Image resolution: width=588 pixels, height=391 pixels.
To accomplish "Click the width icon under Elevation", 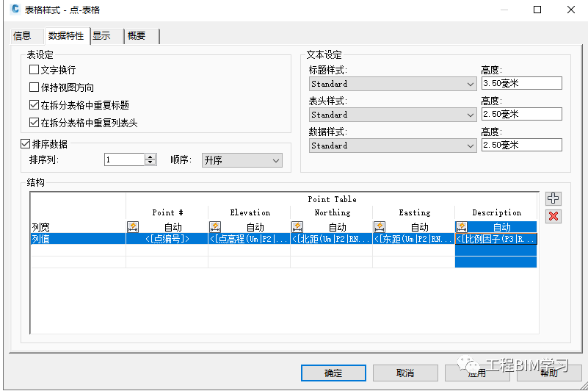I will pyautogui.click(x=215, y=226).
